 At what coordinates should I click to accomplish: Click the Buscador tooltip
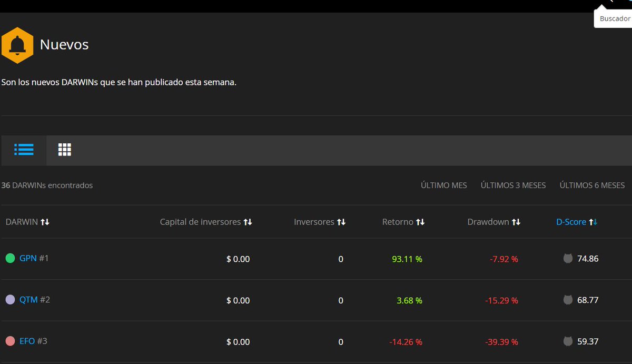pyautogui.click(x=614, y=18)
